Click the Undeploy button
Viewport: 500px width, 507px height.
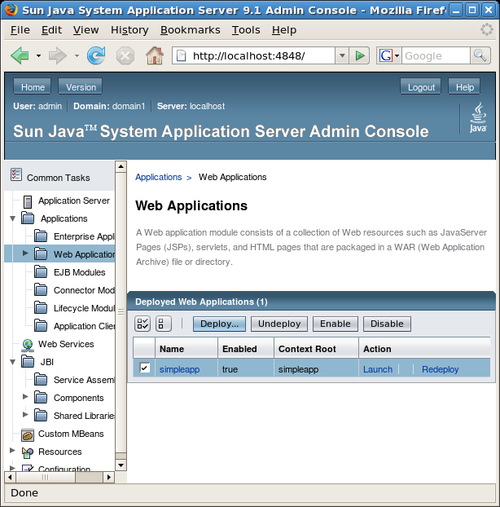(x=279, y=324)
